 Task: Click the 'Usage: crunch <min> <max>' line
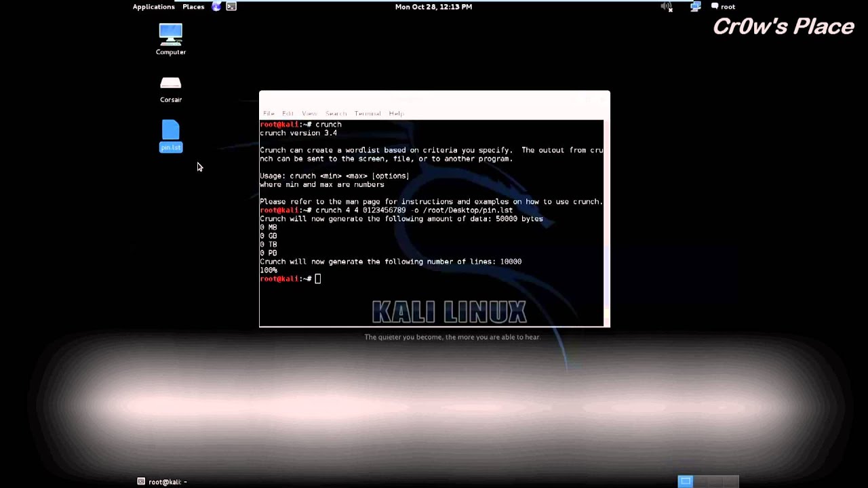(x=334, y=176)
